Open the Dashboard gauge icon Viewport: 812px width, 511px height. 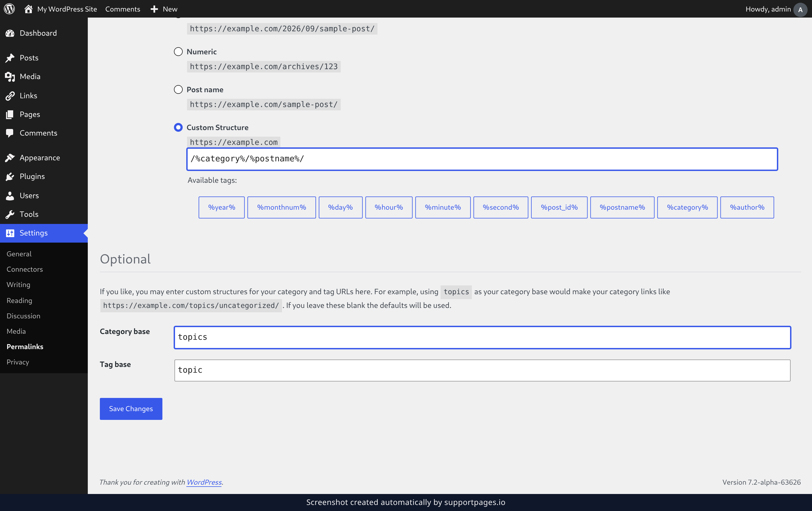(x=10, y=33)
